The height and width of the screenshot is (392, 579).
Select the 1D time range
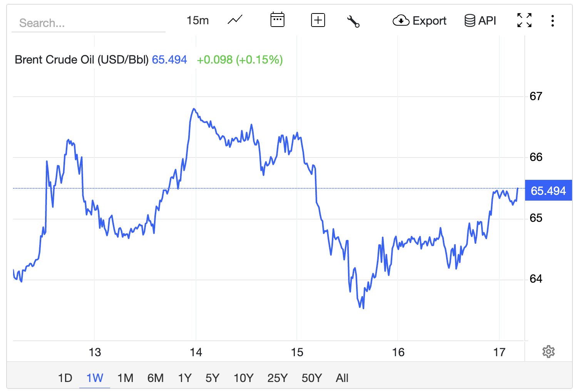pyautogui.click(x=65, y=378)
